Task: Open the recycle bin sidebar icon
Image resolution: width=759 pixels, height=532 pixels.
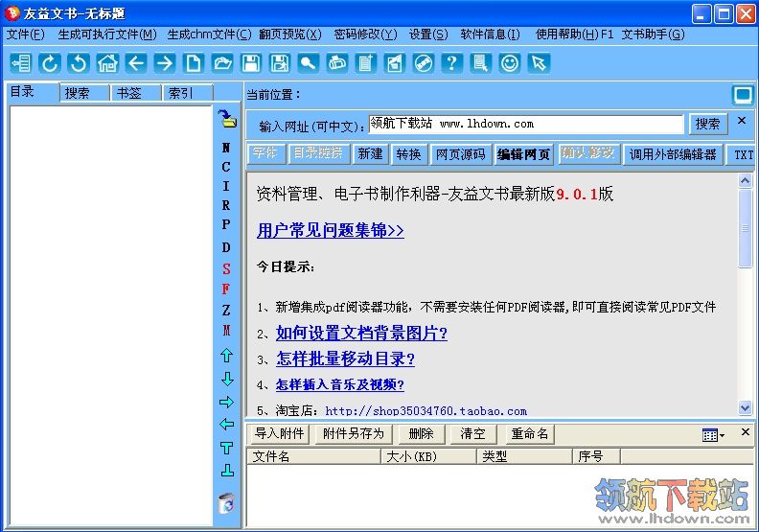Action: 226,503
